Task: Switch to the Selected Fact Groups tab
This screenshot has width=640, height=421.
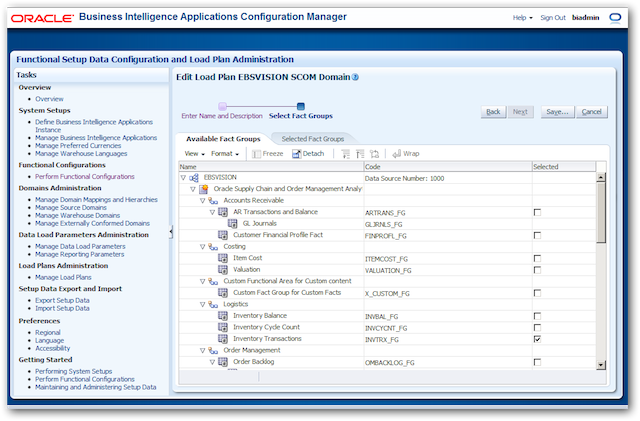Action: coord(312,138)
